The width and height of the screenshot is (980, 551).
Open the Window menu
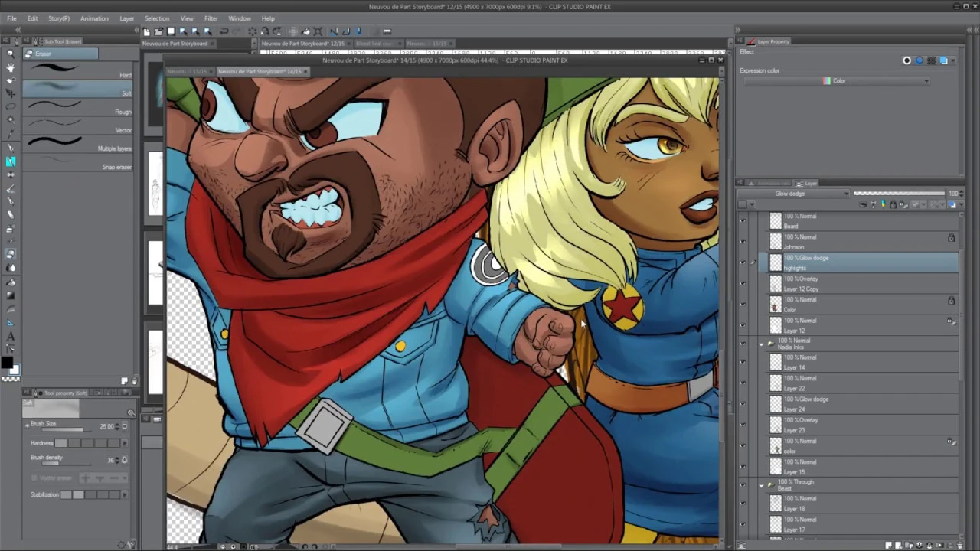(240, 18)
